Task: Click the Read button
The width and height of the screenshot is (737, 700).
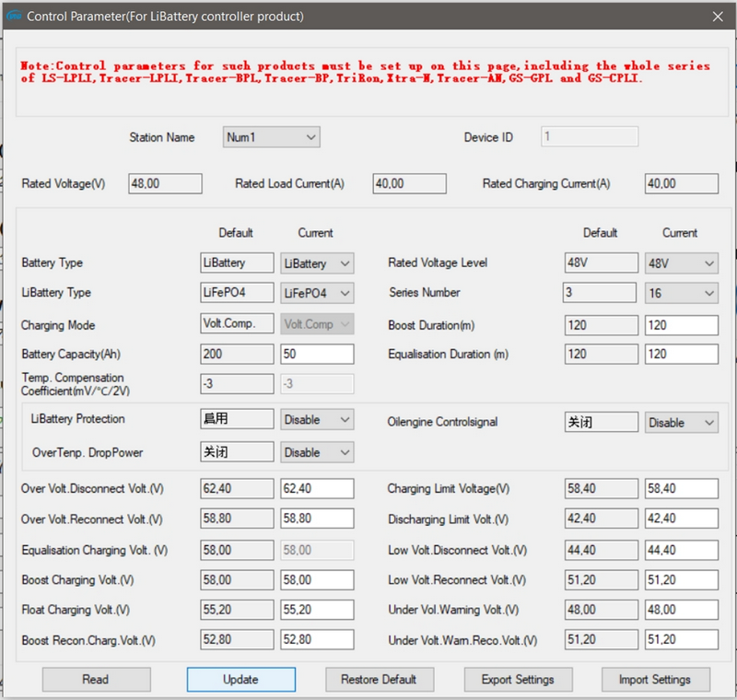Action: click(x=96, y=680)
